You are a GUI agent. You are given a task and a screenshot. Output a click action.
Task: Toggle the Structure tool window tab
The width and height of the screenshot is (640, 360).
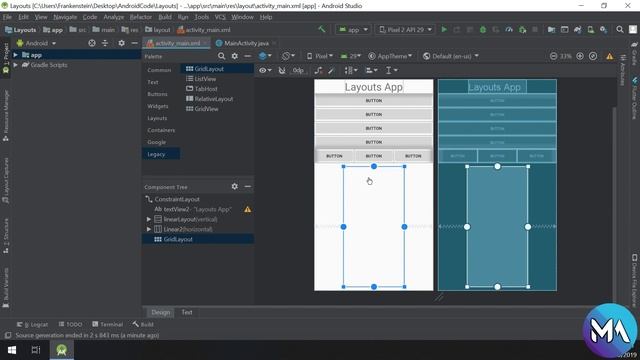tap(6, 236)
